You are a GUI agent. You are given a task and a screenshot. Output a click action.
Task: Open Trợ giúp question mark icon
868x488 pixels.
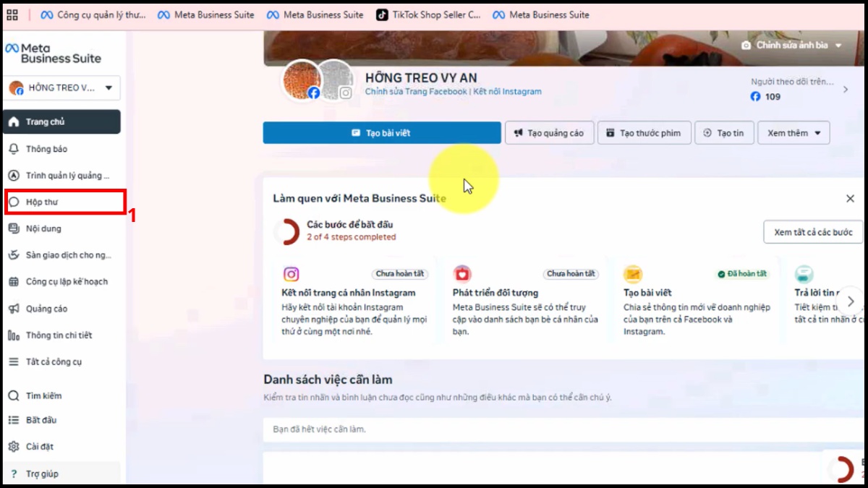coord(13,474)
